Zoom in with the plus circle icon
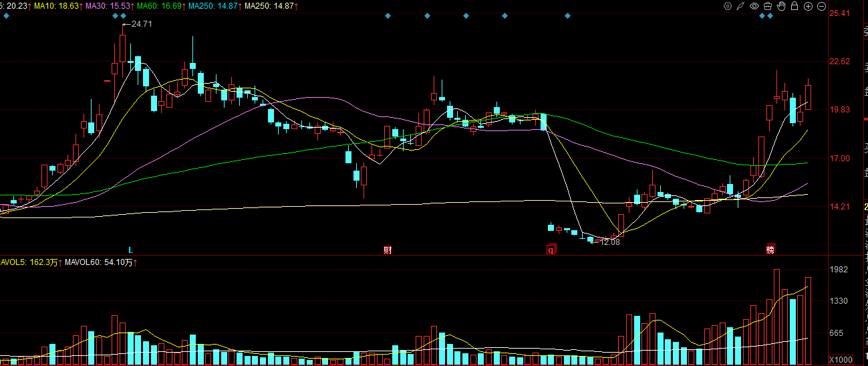 (x=808, y=6)
